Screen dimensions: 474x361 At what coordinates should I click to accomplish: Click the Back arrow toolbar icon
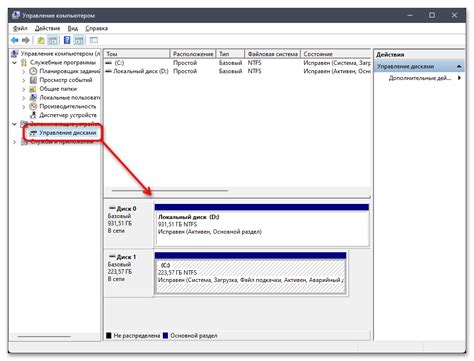pos(15,40)
